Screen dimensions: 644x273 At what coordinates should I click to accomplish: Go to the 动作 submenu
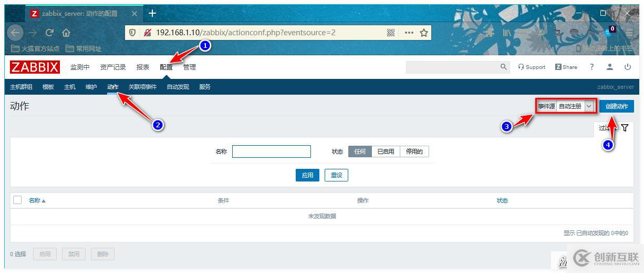(x=113, y=87)
